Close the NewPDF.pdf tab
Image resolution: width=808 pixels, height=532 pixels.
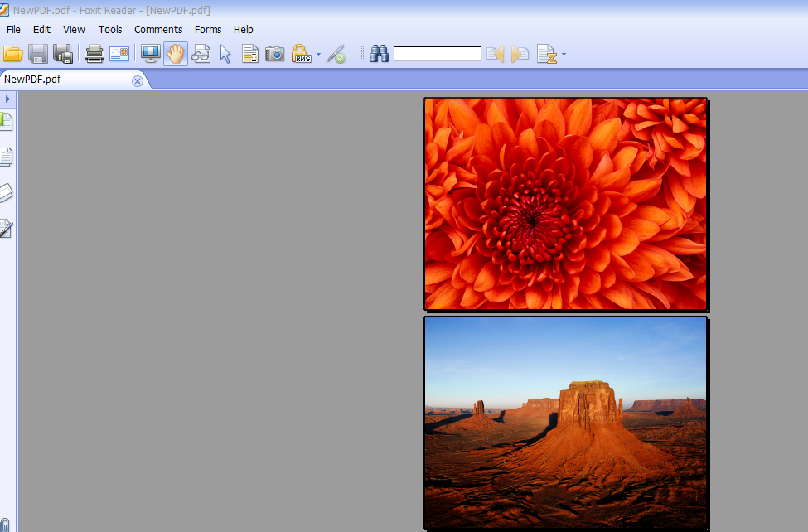pyautogui.click(x=137, y=81)
